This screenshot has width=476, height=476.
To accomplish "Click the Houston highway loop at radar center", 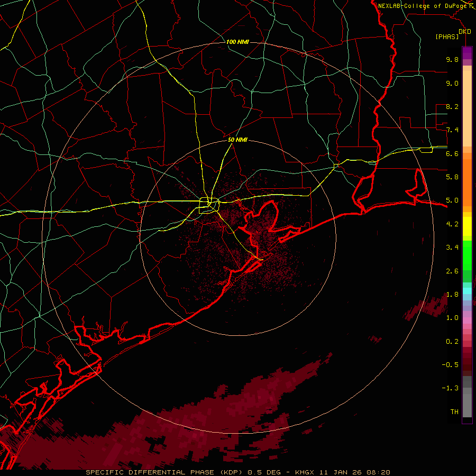I will [209, 206].
